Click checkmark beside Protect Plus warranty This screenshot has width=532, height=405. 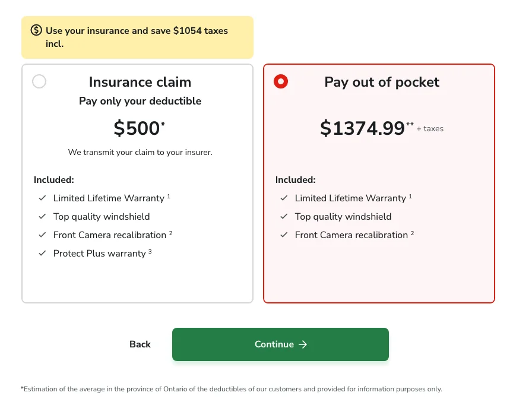(42, 253)
